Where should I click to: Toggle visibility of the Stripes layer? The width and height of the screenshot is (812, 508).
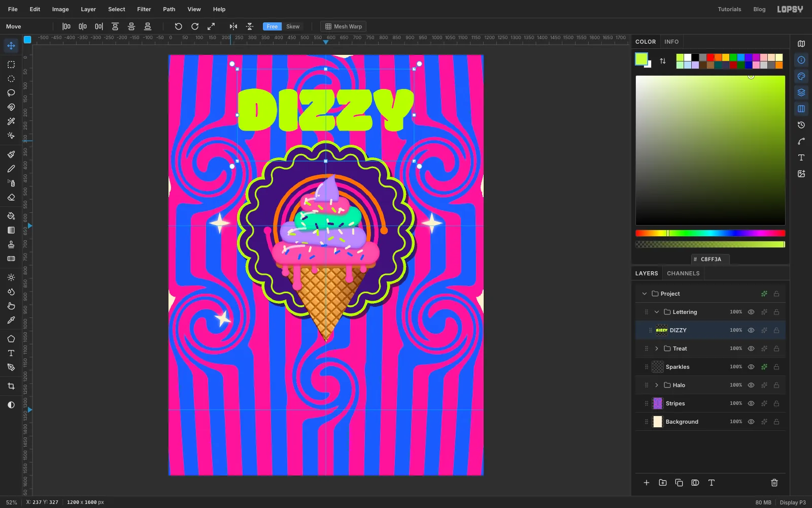tap(751, 403)
